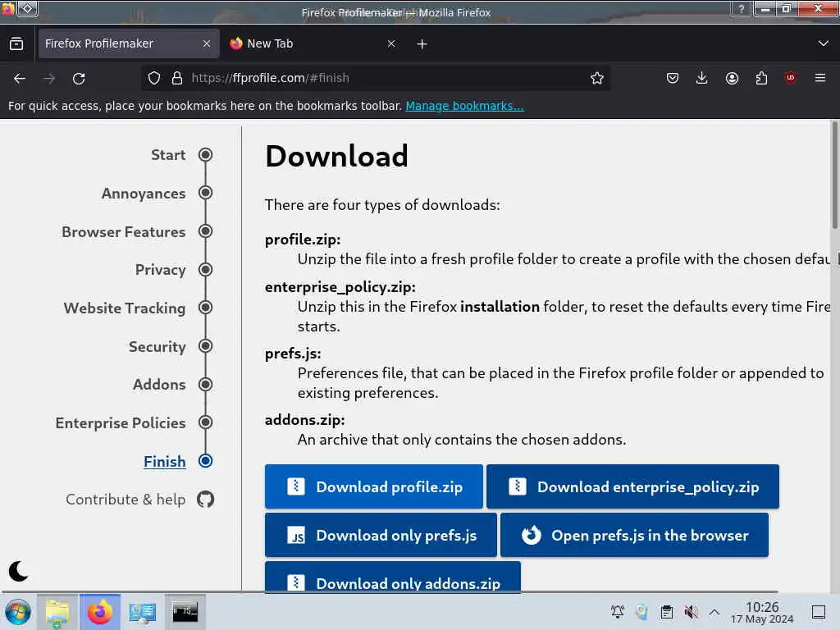Open the notifications bell tray icon
The width and height of the screenshot is (840, 630).
(x=617, y=612)
